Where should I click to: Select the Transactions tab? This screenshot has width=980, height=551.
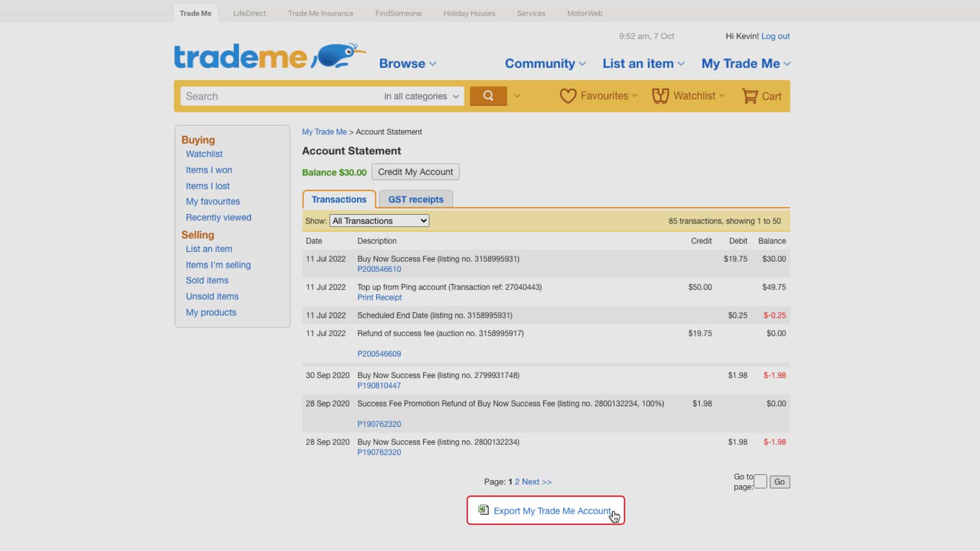pyautogui.click(x=339, y=199)
